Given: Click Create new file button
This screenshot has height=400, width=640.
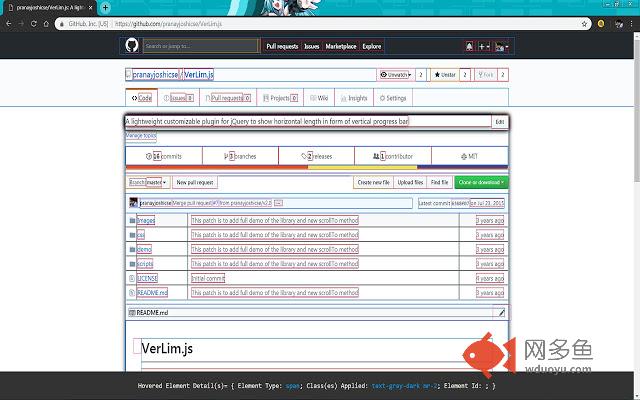Looking at the screenshot, I should 373,182.
